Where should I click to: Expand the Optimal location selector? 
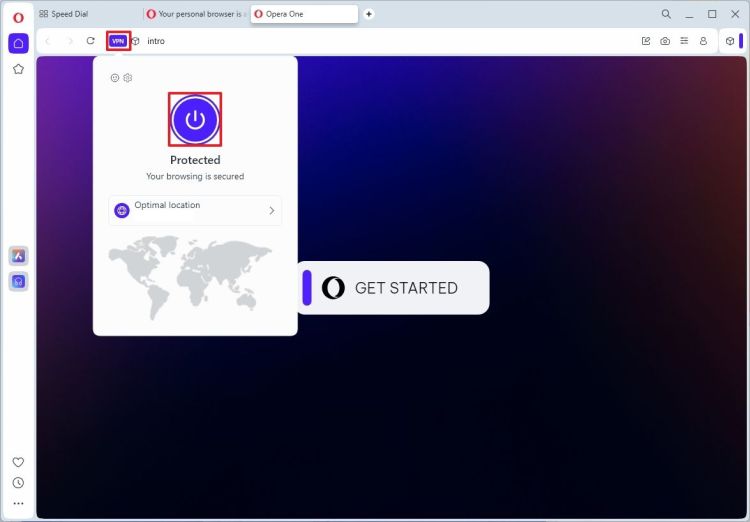[195, 210]
